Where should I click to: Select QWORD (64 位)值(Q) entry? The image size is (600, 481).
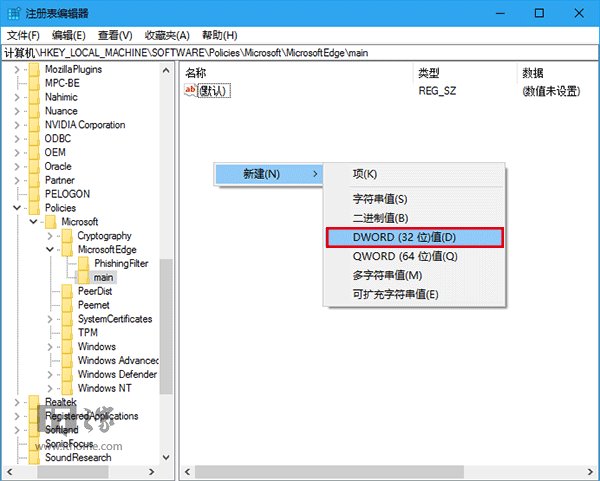[414, 256]
